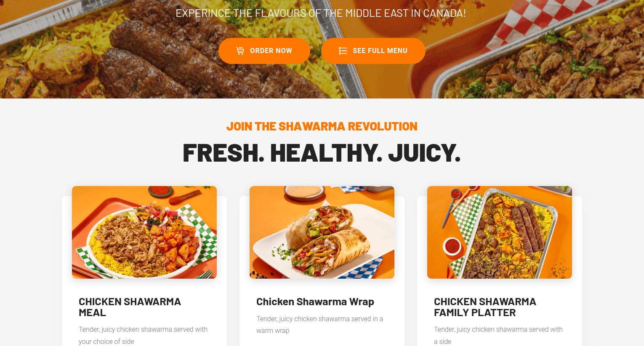Click the hero tagline about Middle East flavours
This screenshot has width=644, height=346.
(321, 13)
